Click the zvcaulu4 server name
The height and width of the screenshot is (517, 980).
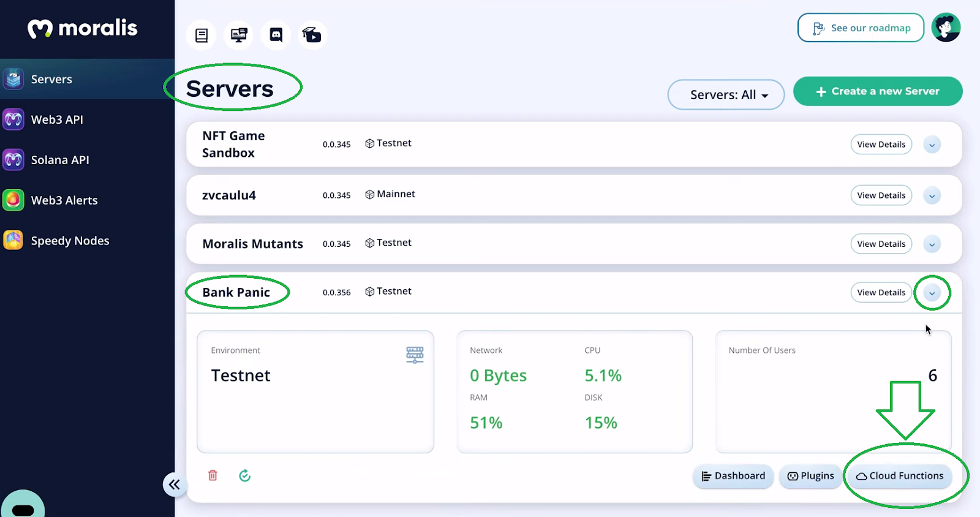[x=229, y=195]
